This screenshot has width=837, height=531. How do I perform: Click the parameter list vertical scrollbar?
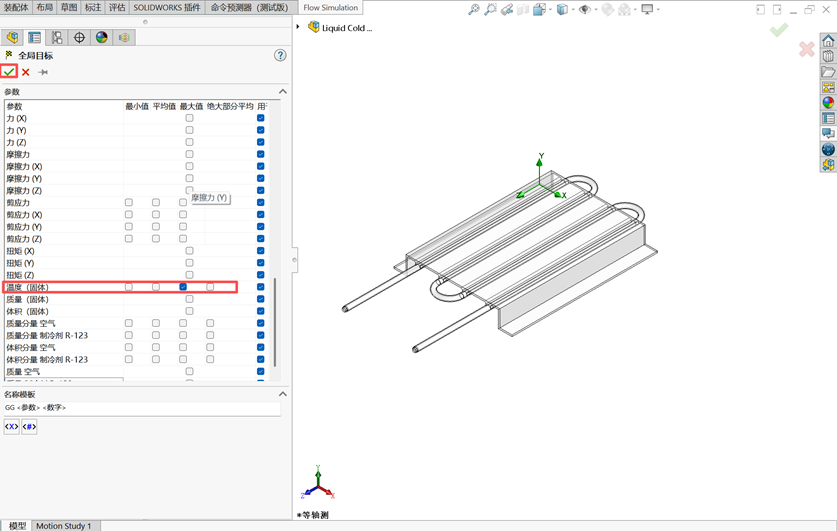coord(275,322)
